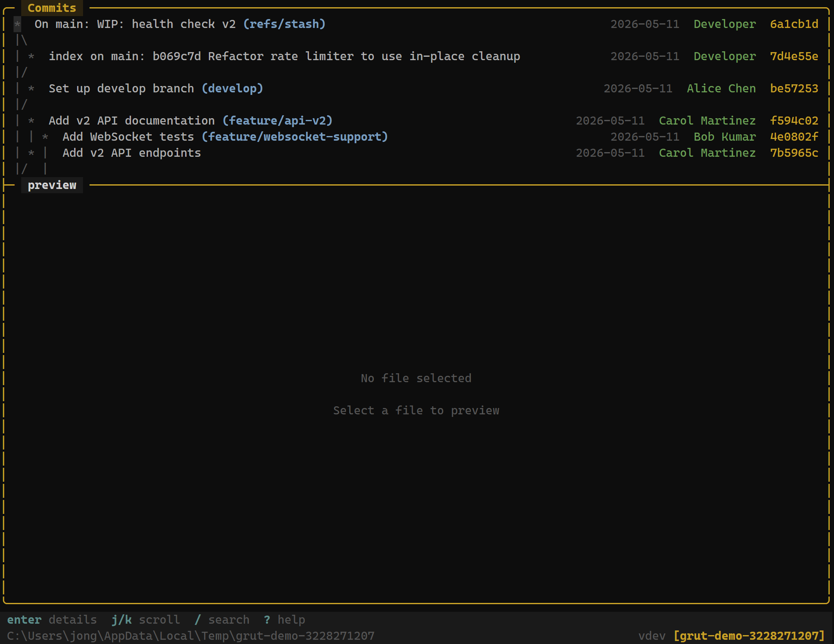
Task: Select commit 'On main: WIP: health check v2'
Action: pos(417,24)
